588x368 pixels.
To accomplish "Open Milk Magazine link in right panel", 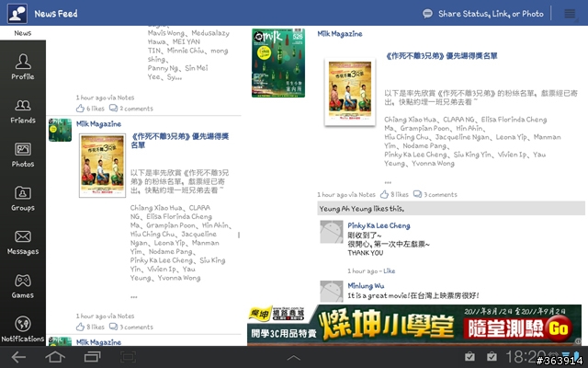I will [340, 34].
